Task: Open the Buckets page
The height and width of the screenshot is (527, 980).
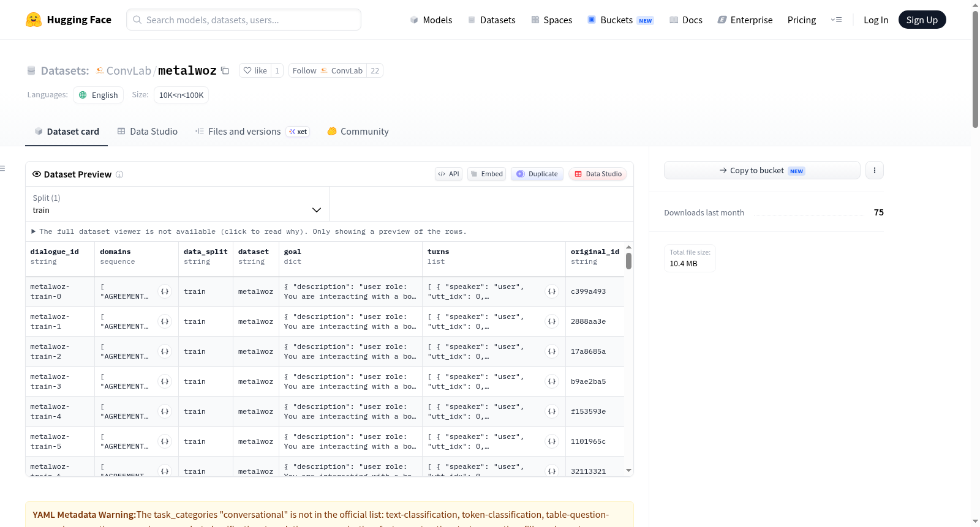Action: point(620,20)
